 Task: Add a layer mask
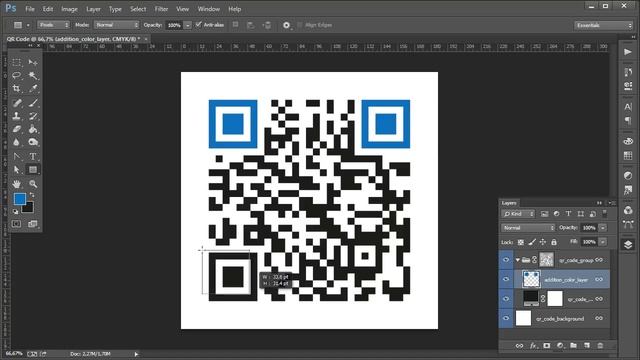click(547, 346)
